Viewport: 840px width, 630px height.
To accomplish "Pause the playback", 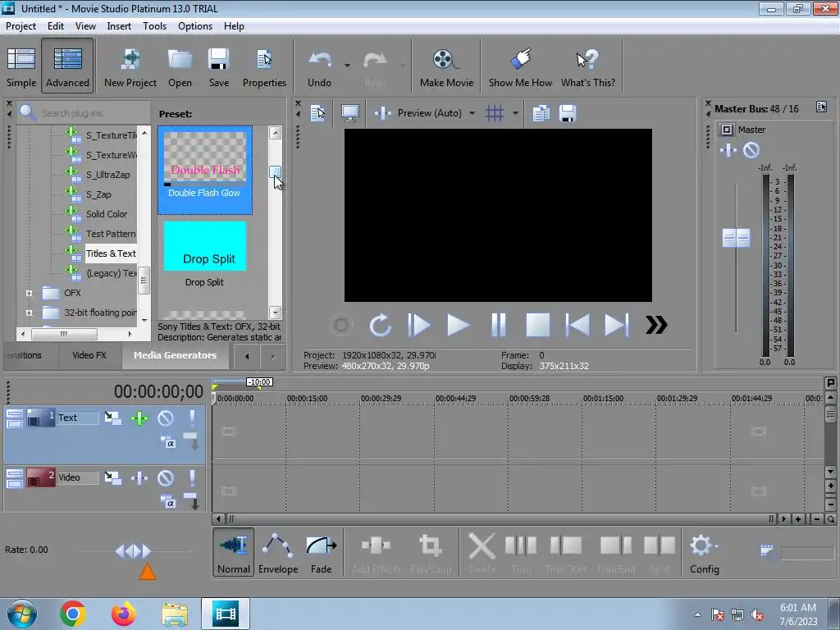I will coord(498,325).
